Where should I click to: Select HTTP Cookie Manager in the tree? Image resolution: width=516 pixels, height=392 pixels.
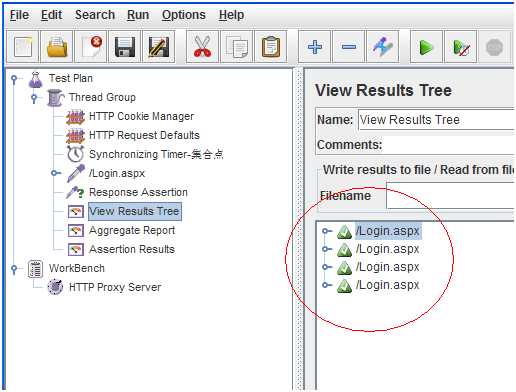[x=141, y=116]
